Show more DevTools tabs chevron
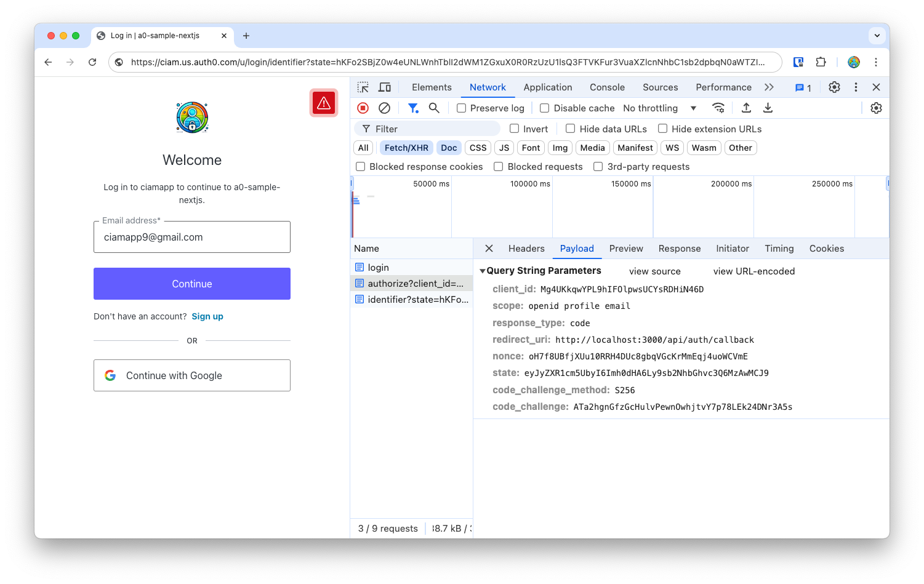This screenshot has width=924, height=584. click(x=769, y=87)
